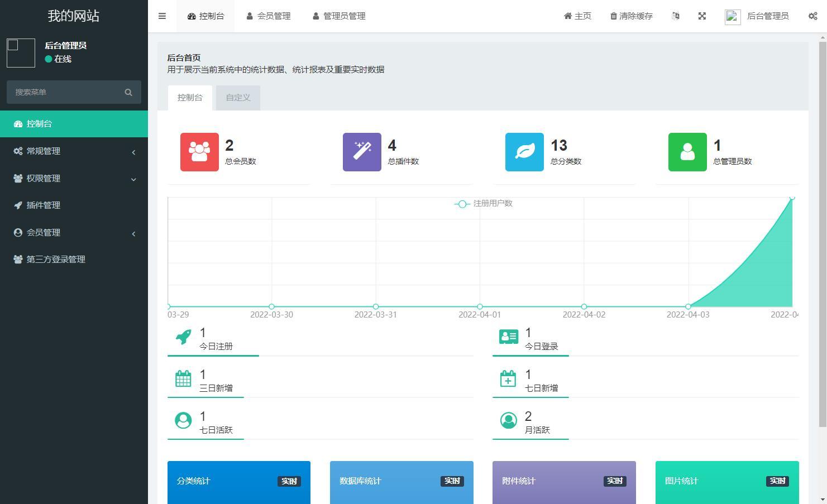This screenshot has height=504, width=827.
Task: Open 控制台 in the sidebar
Action: [74, 124]
